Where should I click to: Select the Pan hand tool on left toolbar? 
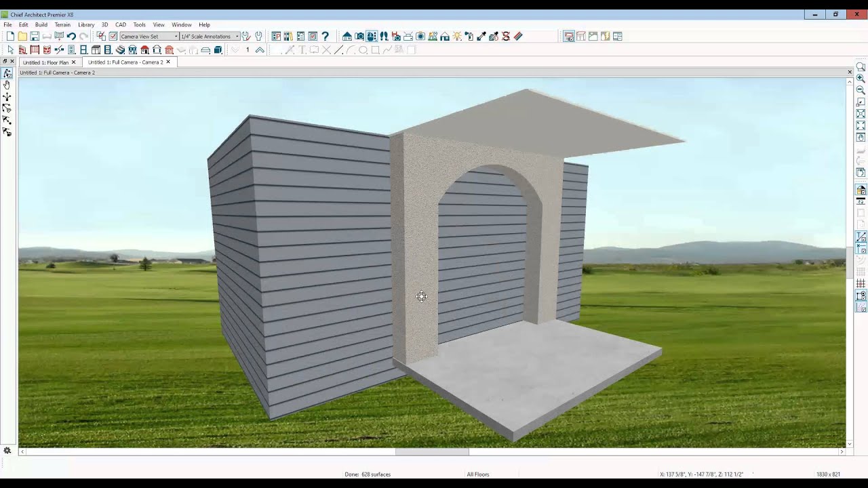point(7,85)
